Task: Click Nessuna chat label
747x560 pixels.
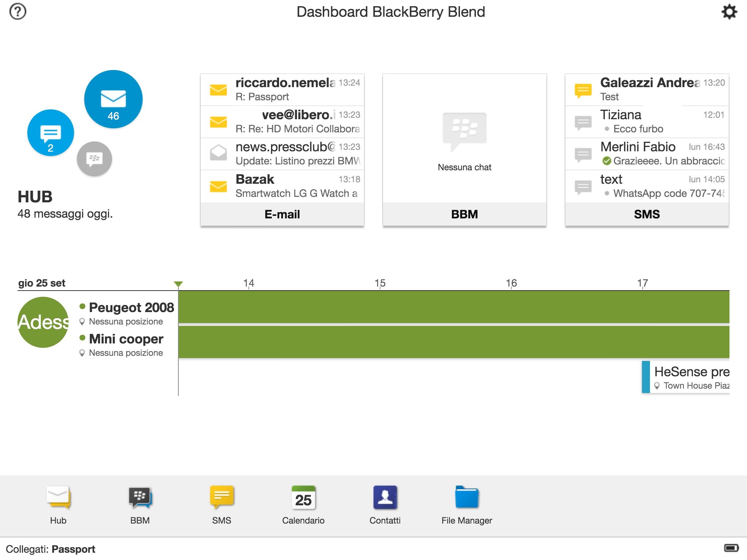Action: (x=465, y=167)
